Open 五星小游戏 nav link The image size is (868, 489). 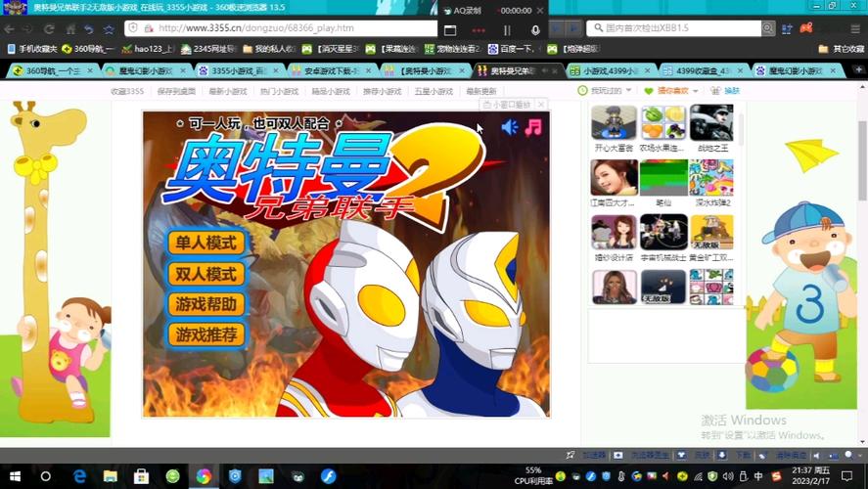coord(434,91)
